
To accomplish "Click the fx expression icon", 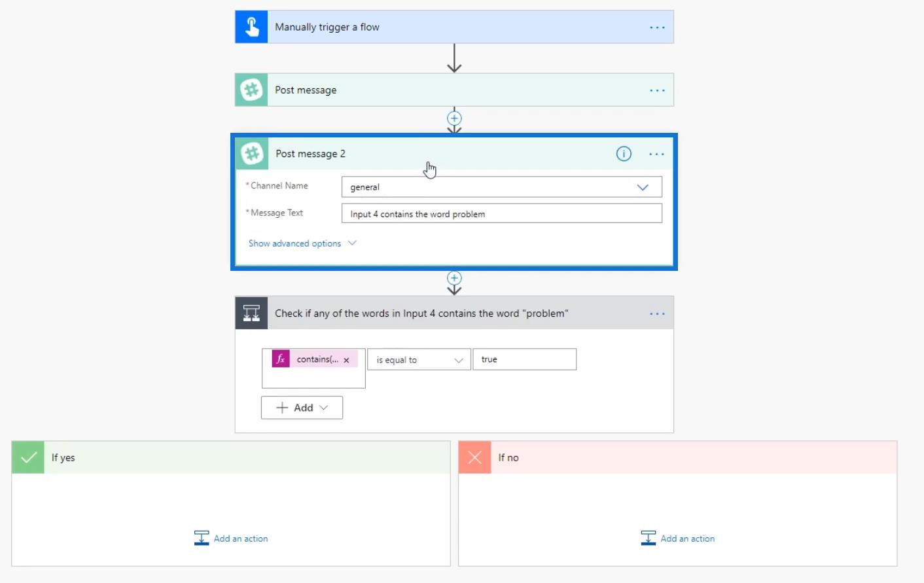I will (281, 359).
